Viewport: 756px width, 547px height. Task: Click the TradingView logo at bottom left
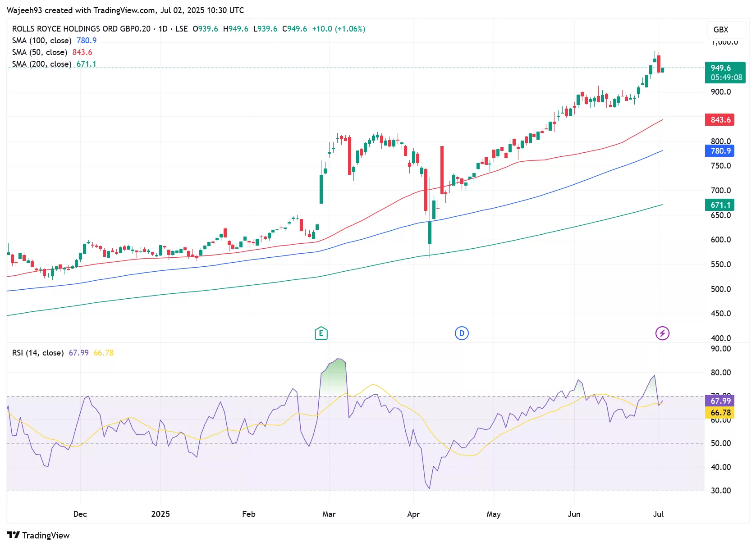click(x=38, y=535)
